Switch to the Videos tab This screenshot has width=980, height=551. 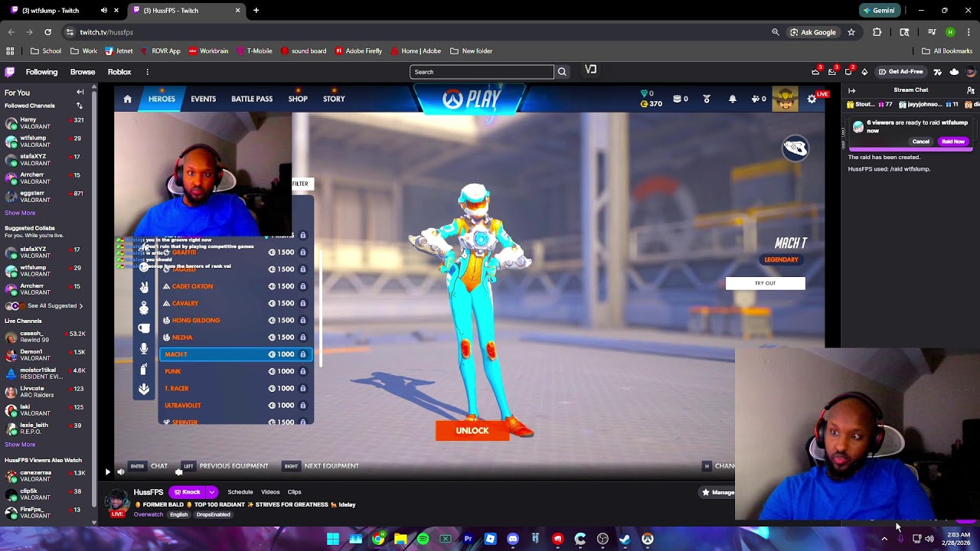click(270, 492)
